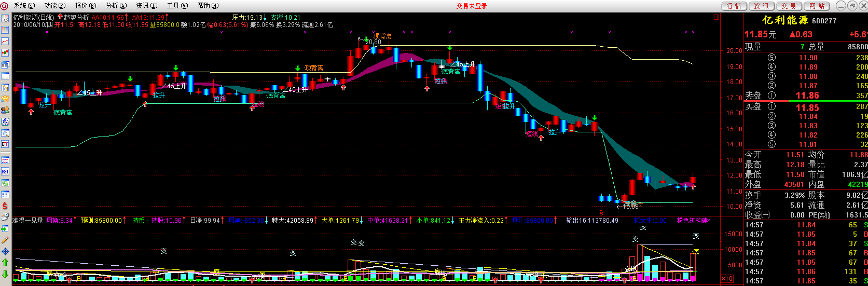
Task: Open the 工具(T) menu
Action: point(177,6)
